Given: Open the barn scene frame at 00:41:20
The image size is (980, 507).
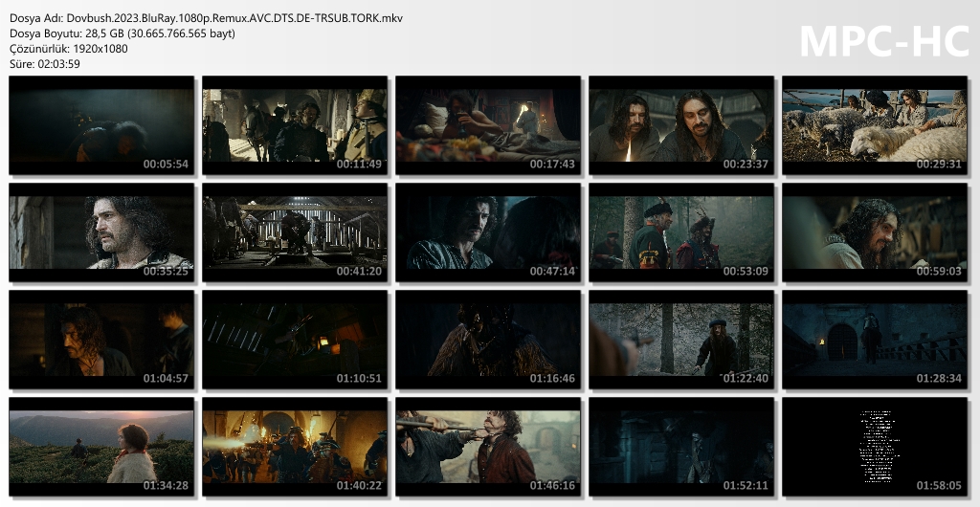Looking at the screenshot, I should [295, 232].
